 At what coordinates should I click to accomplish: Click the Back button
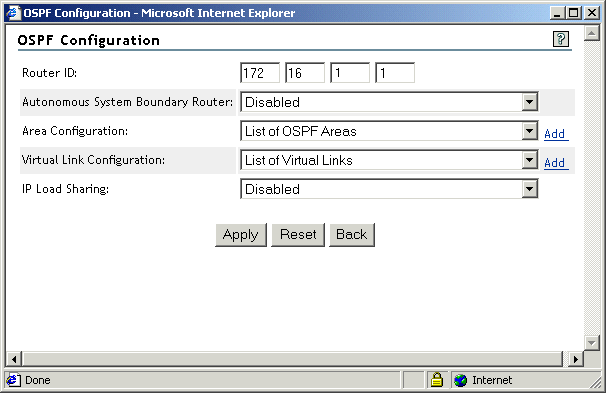tap(352, 235)
